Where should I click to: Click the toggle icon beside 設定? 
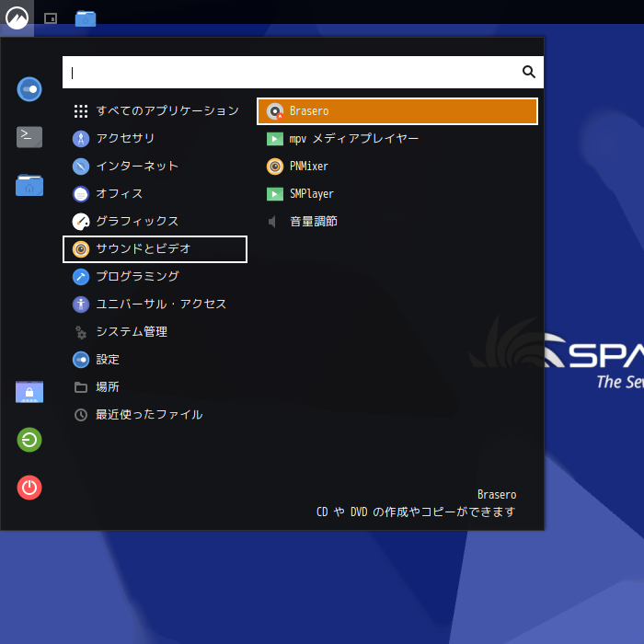81,360
